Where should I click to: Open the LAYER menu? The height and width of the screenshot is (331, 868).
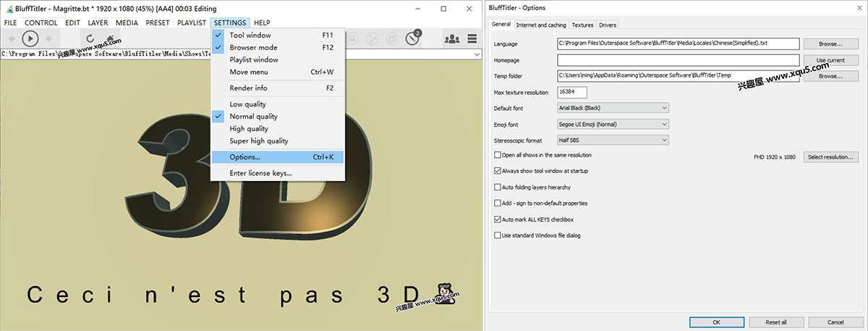click(x=98, y=22)
